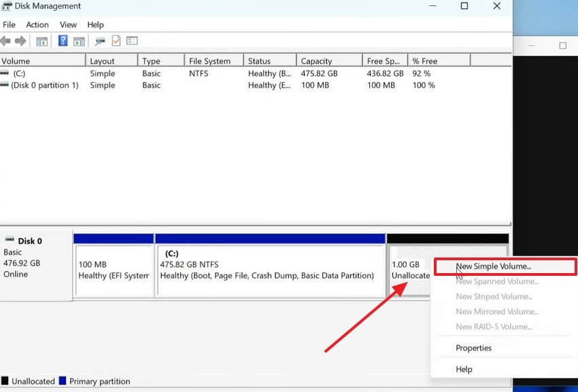Choose New Simple Volume from context menu

(x=505, y=266)
